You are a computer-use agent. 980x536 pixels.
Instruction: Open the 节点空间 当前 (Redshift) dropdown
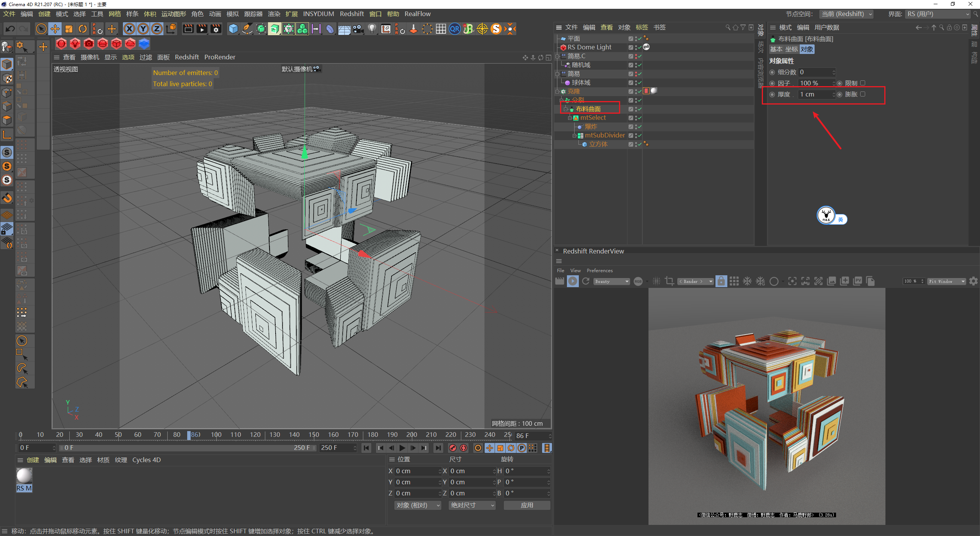pos(846,14)
